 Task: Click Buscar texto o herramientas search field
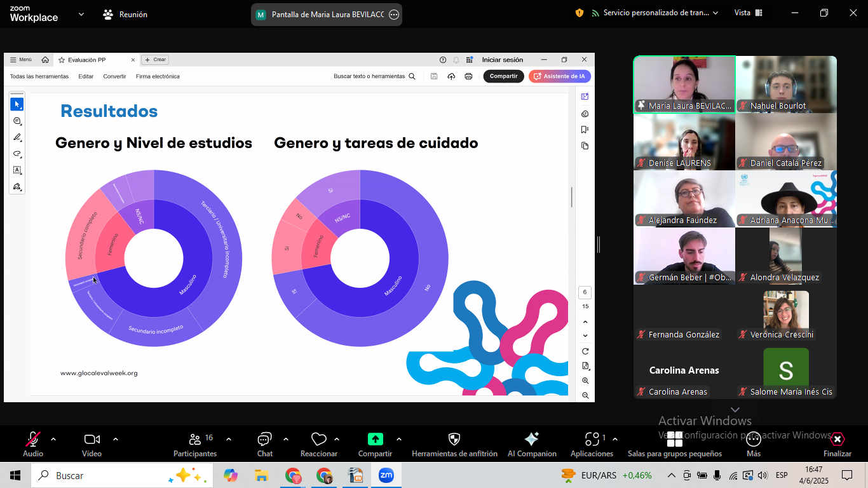click(x=374, y=76)
